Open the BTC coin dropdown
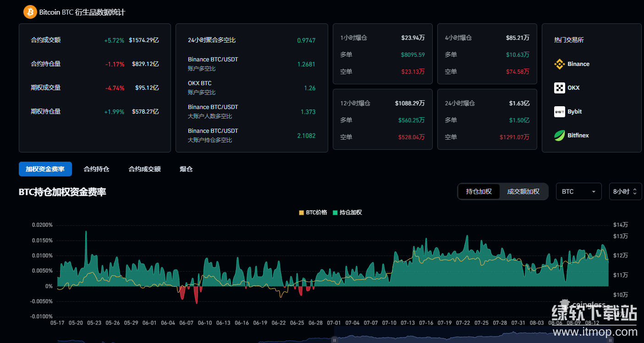The width and height of the screenshot is (644, 343). (x=578, y=191)
